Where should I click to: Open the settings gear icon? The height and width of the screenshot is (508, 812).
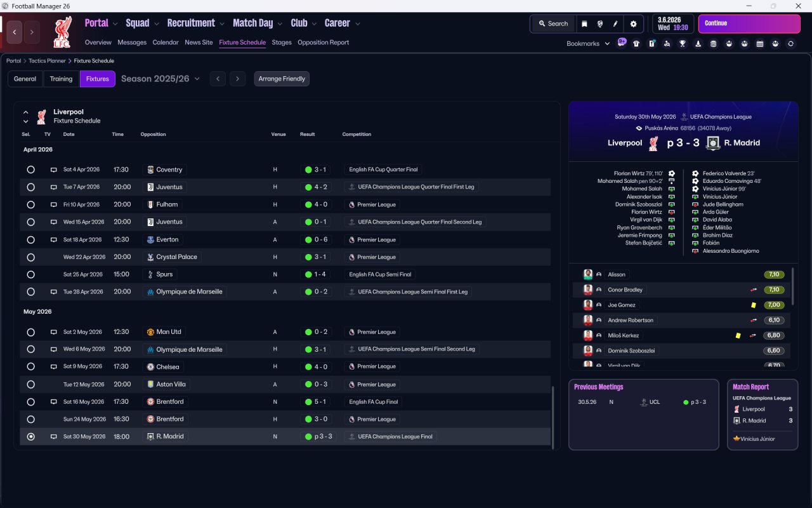[x=633, y=23]
